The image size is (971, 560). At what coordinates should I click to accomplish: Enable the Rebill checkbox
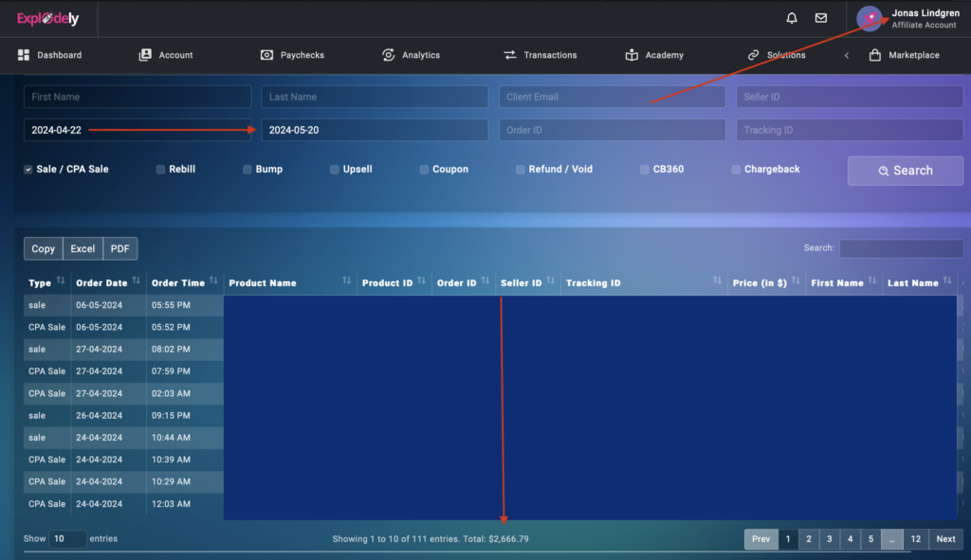(x=160, y=170)
